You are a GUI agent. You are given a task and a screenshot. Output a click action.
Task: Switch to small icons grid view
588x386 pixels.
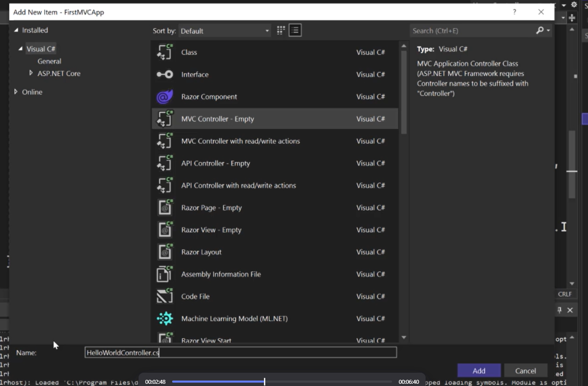pyautogui.click(x=281, y=30)
